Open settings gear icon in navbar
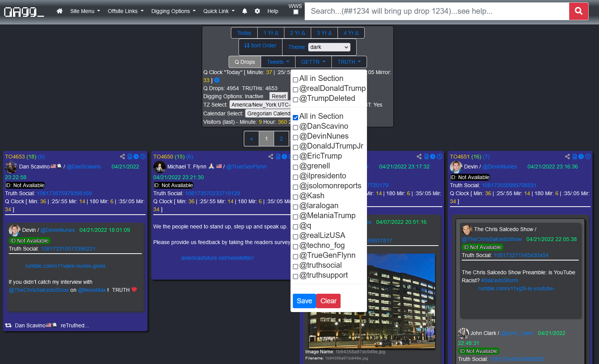 click(257, 11)
